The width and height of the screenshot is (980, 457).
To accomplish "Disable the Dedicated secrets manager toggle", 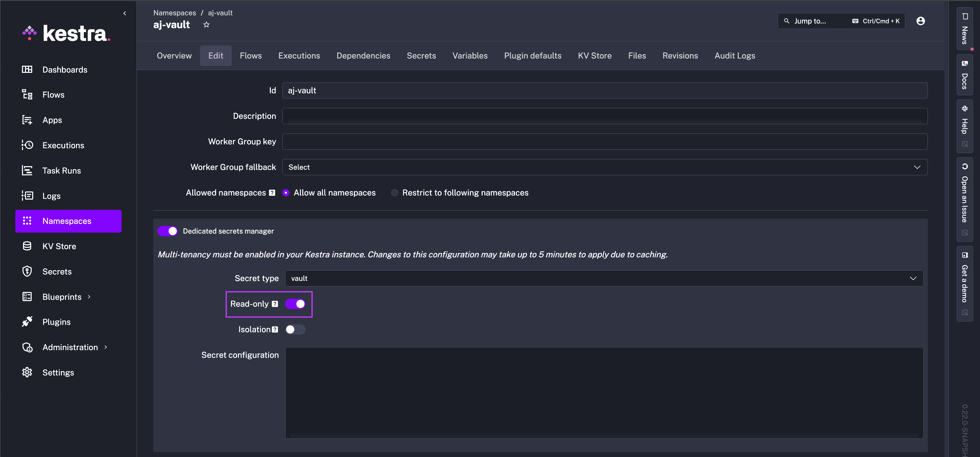I will click(168, 231).
